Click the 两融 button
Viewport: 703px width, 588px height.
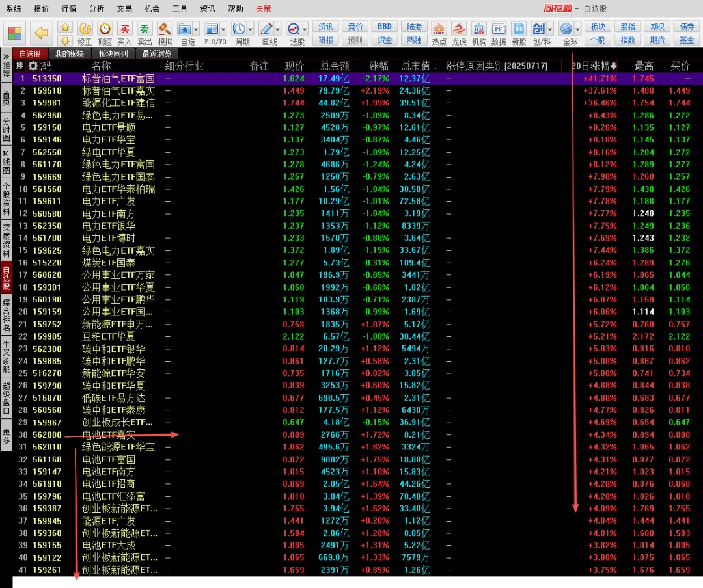(x=414, y=40)
